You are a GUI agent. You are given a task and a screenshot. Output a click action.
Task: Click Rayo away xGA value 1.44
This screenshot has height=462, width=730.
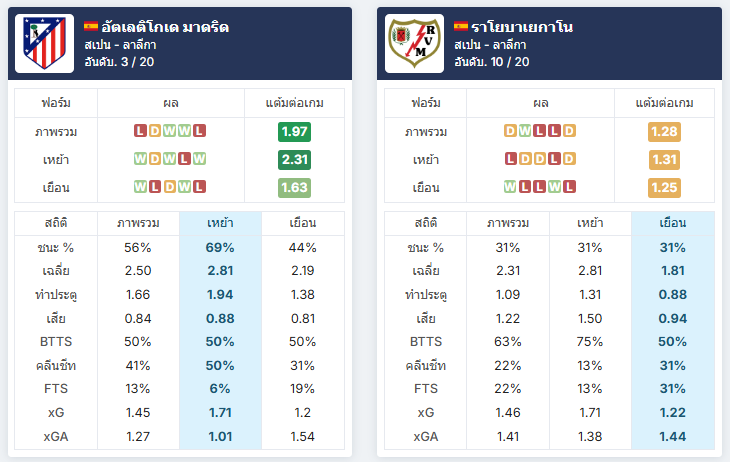pos(673,436)
